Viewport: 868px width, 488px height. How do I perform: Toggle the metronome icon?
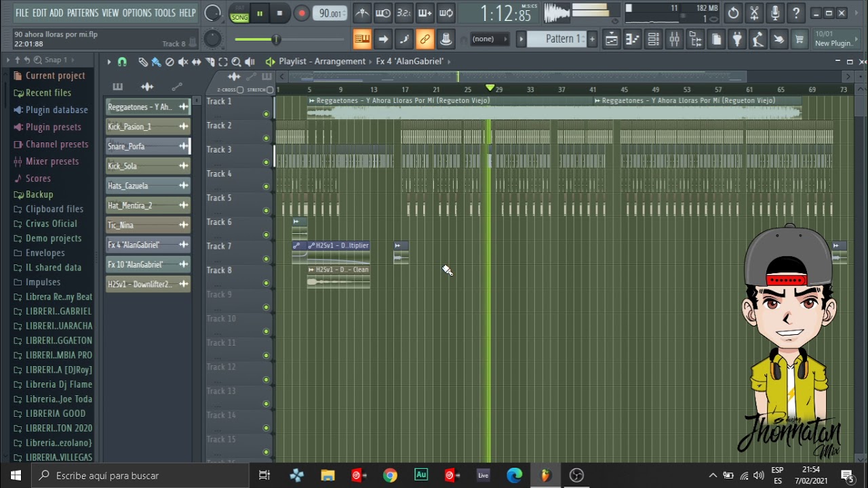click(362, 13)
